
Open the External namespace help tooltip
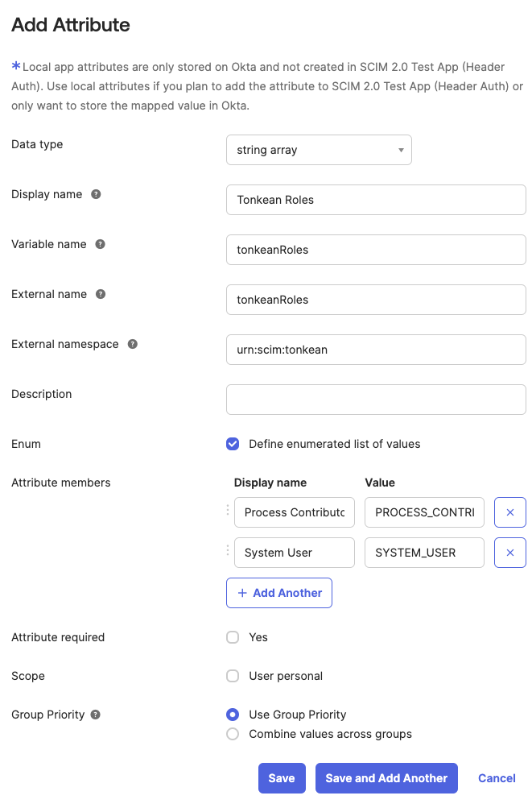[x=131, y=344]
